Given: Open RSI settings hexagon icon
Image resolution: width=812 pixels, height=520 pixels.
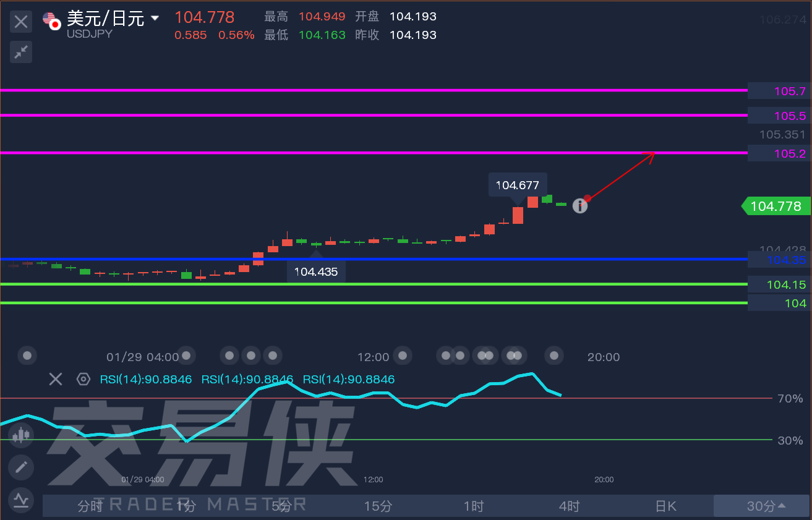Looking at the screenshot, I should point(83,379).
